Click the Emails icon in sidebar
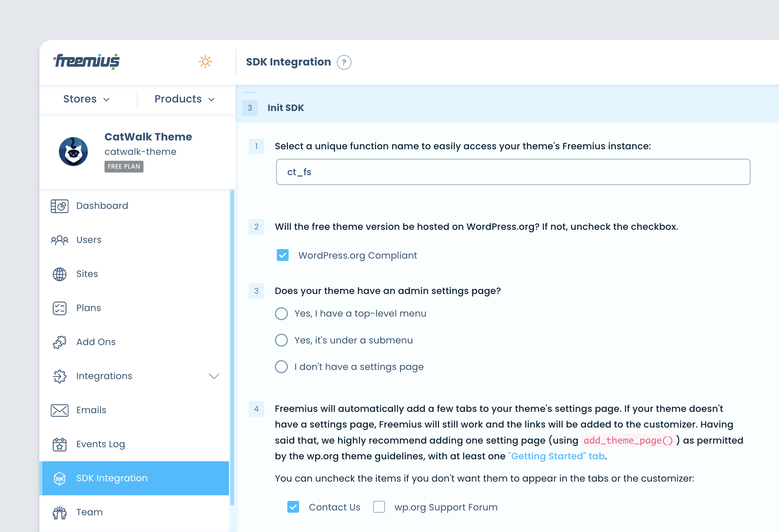This screenshot has width=779, height=532. tap(59, 410)
